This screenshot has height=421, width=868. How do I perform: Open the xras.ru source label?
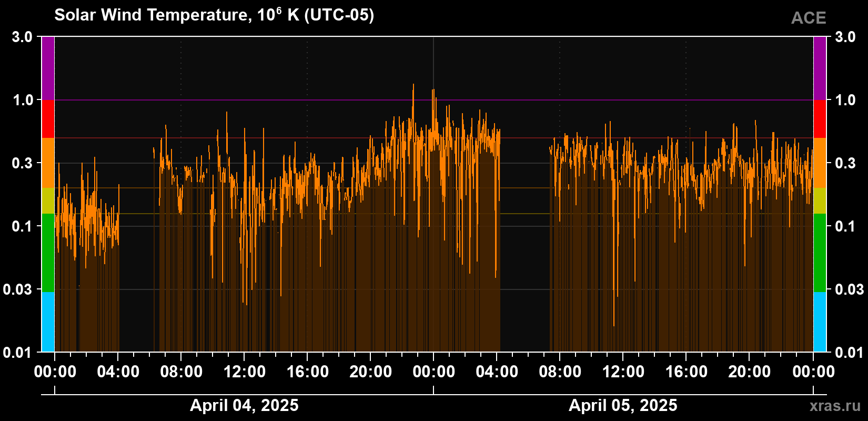click(x=835, y=405)
